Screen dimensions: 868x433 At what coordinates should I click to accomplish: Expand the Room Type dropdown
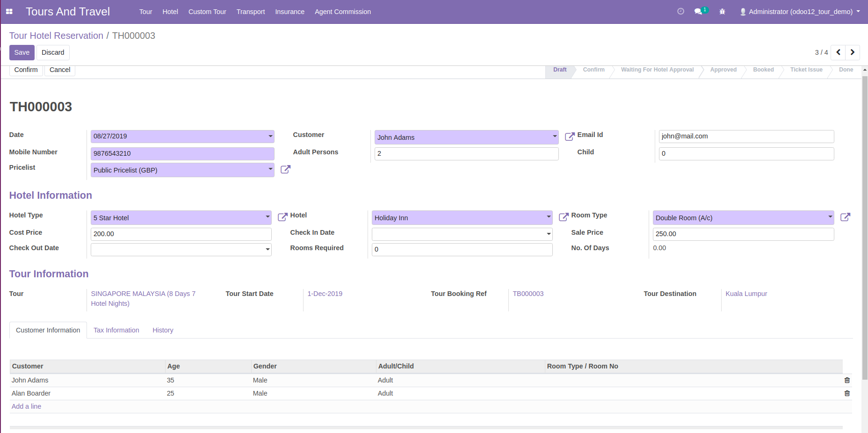830,217
